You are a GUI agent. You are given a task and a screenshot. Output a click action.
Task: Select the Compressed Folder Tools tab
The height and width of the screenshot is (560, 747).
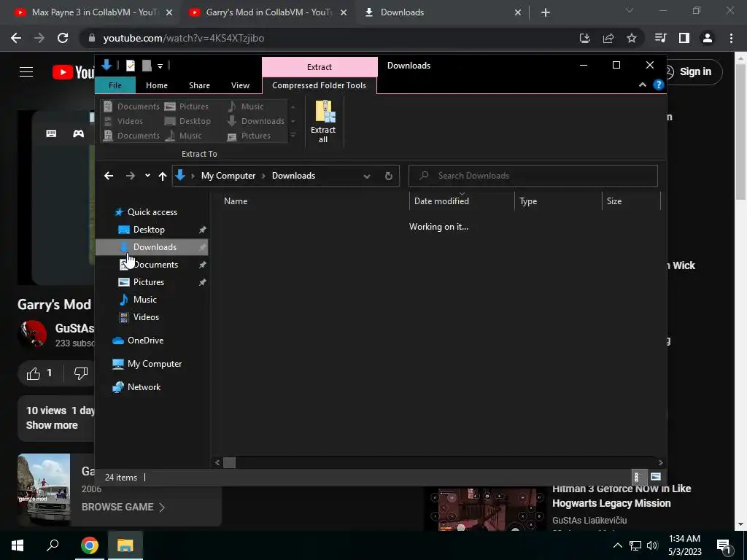point(320,85)
